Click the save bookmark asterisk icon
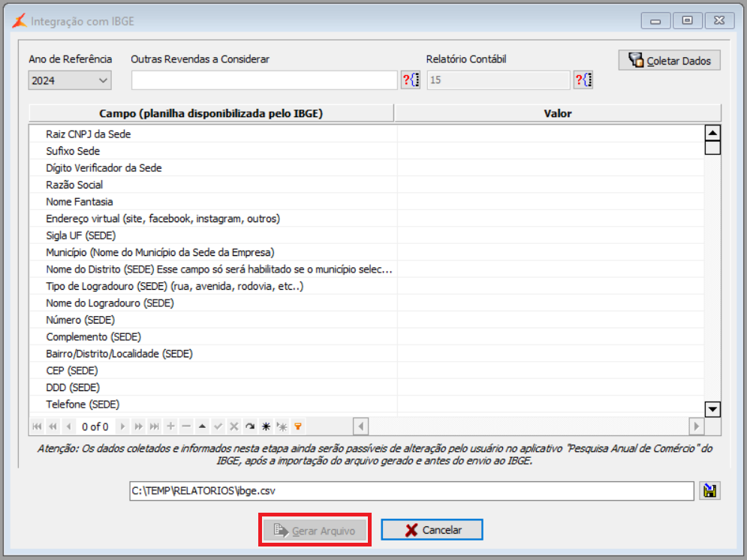Viewport: 747px width, 560px height. [x=266, y=426]
